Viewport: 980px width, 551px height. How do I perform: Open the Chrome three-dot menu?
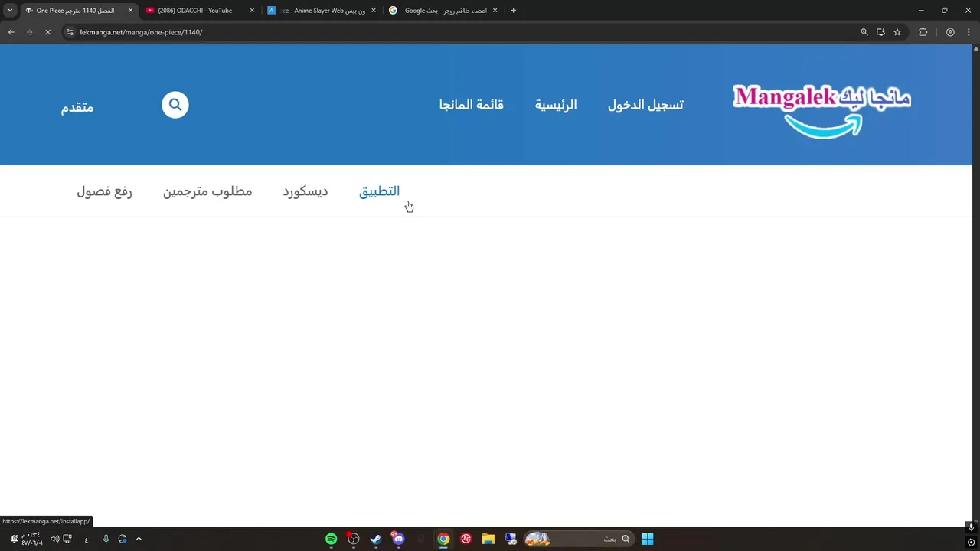click(969, 32)
